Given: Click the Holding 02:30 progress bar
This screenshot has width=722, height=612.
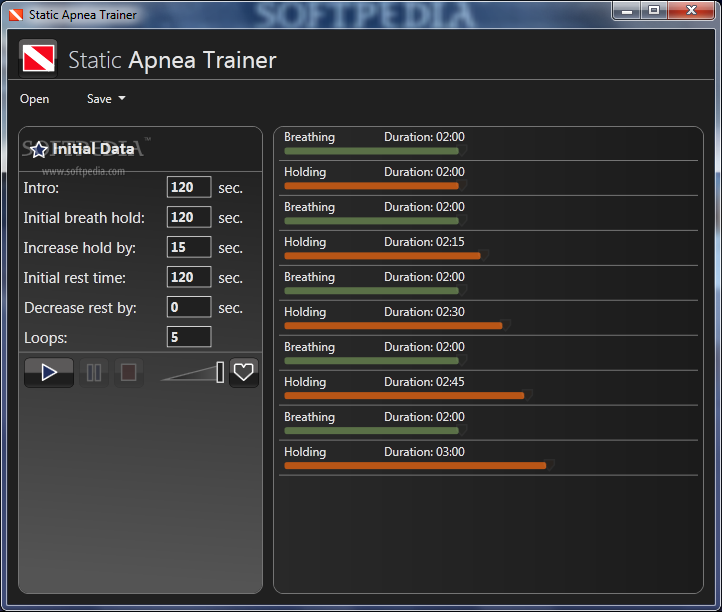Looking at the screenshot, I should [x=394, y=326].
